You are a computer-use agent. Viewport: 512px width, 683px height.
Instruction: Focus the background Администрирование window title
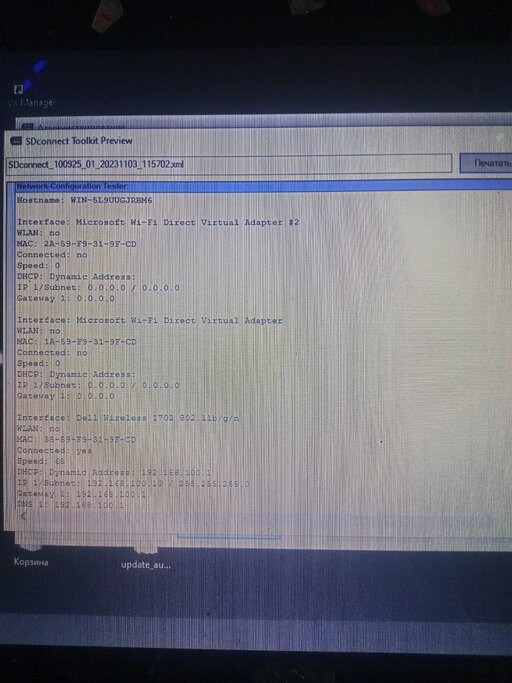pyautogui.click(x=81, y=127)
